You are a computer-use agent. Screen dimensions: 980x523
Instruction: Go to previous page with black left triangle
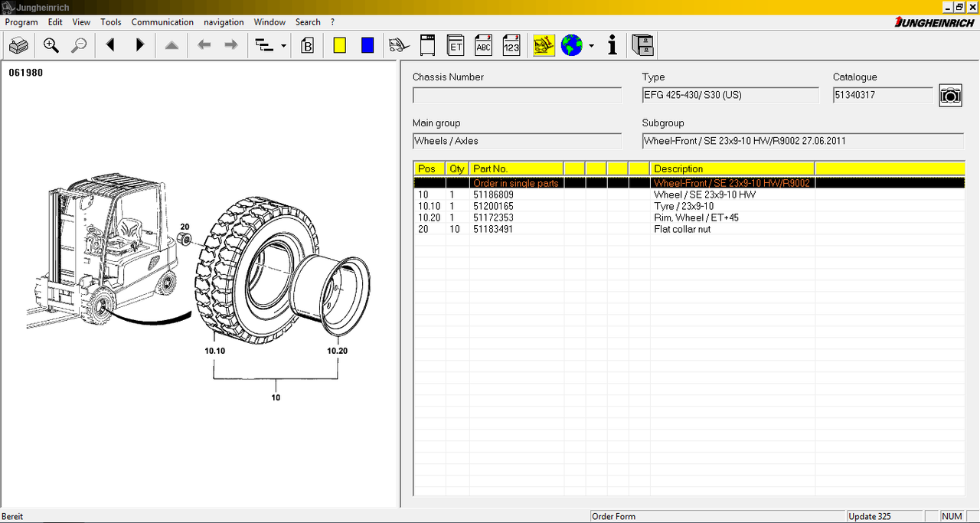pyautogui.click(x=110, y=46)
